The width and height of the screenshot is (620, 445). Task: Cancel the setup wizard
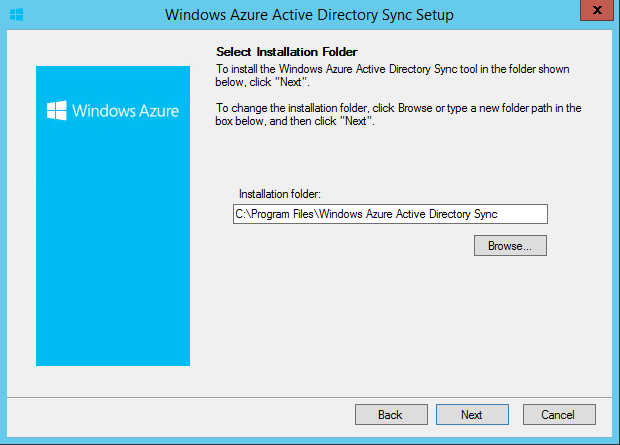click(x=559, y=415)
